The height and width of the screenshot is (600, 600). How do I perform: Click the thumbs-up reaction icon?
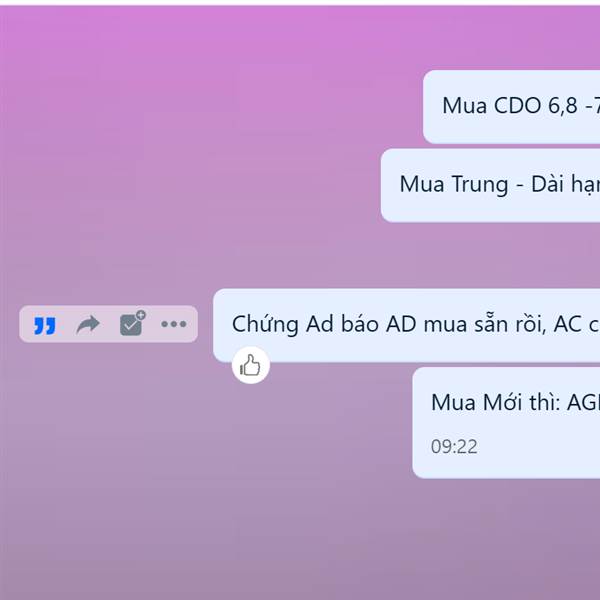(x=251, y=365)
